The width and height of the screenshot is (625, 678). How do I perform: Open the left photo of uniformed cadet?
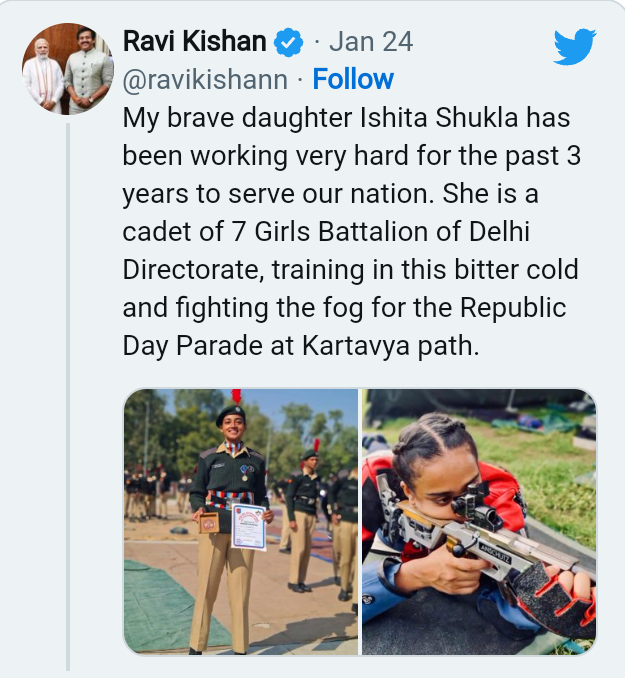[x=241, y=521]
